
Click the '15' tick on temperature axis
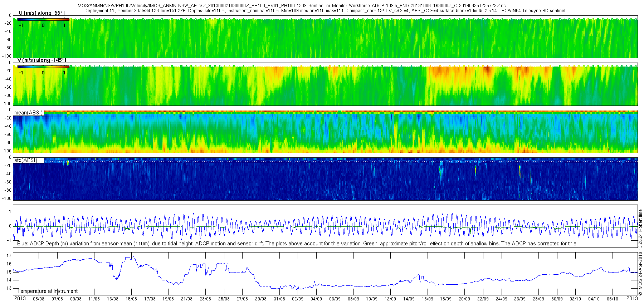(9, 272)
